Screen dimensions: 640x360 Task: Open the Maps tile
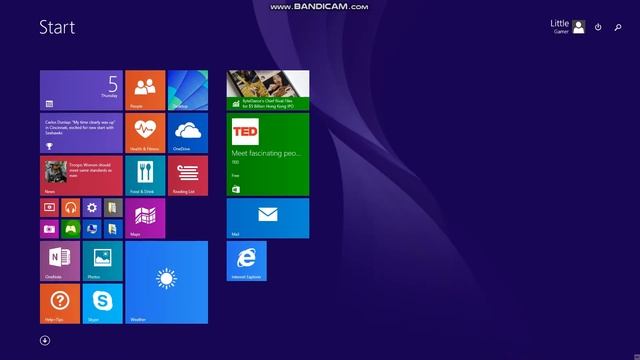click(x=145, y=218)
